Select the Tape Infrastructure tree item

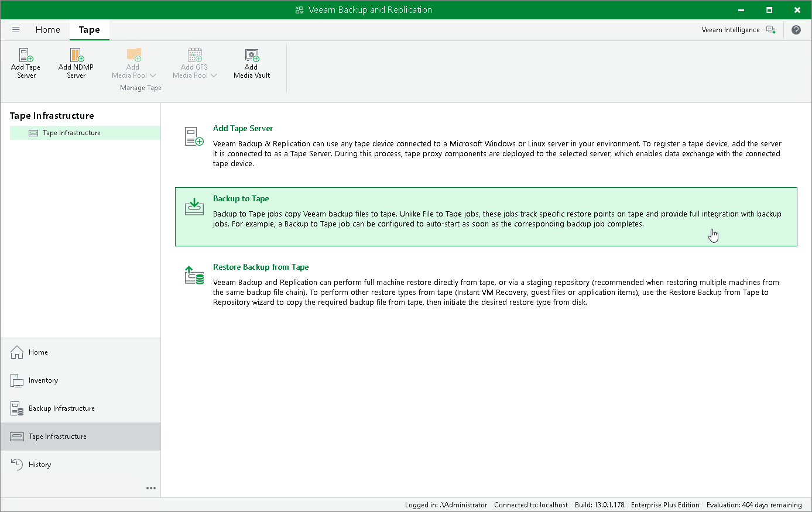pyautogui.click(x=85, y=133)
